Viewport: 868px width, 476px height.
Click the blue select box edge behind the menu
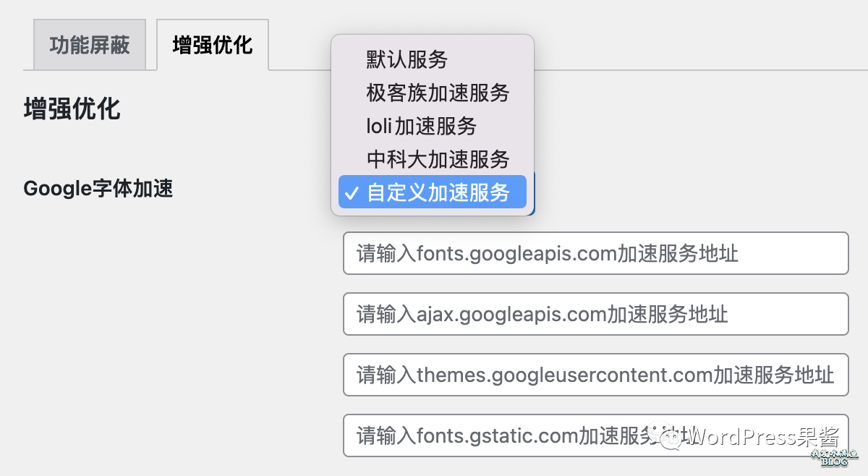tap(533, 194)
